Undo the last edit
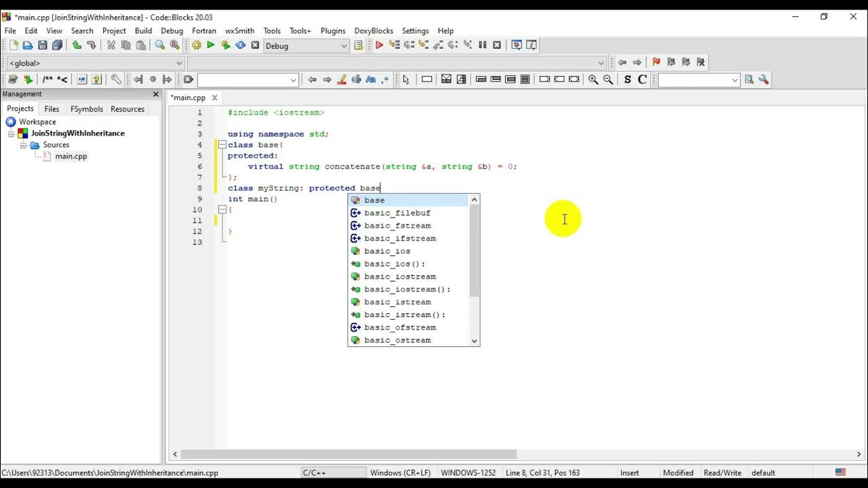The width and height of the screenshot is (868, 488). 77,45
